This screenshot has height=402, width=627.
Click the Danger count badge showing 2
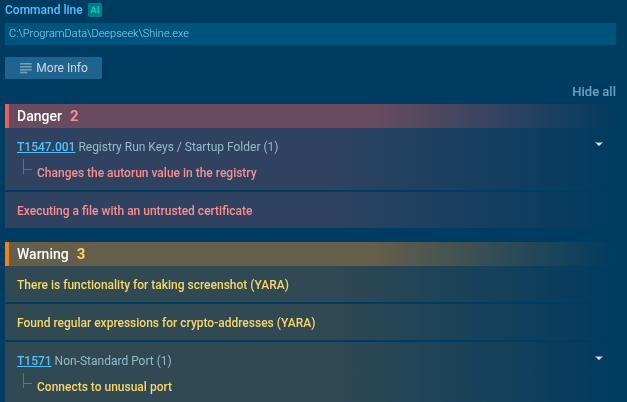pyautogui.click(x=74, y=116)
